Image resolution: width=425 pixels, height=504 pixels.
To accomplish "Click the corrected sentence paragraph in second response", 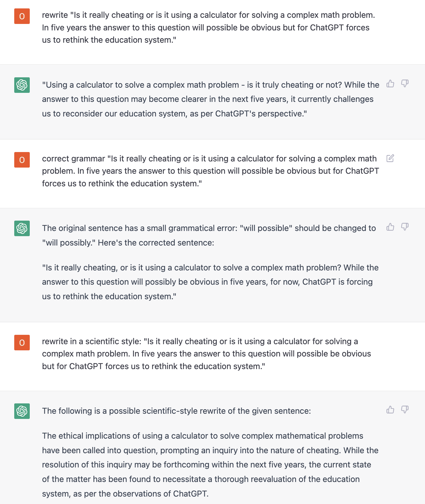I will coord(210,282).
